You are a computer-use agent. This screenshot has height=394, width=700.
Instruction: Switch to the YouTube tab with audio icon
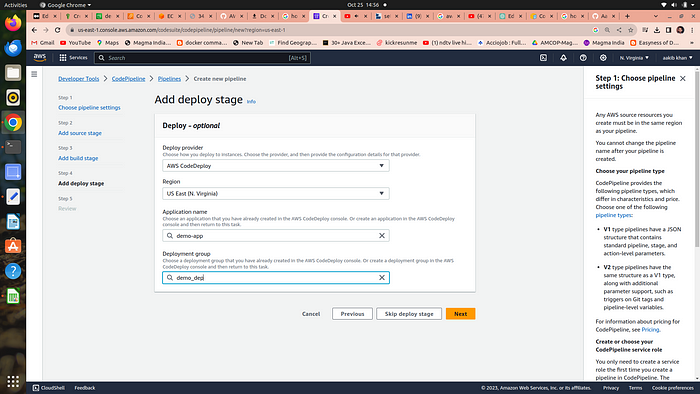pos(356,16)
